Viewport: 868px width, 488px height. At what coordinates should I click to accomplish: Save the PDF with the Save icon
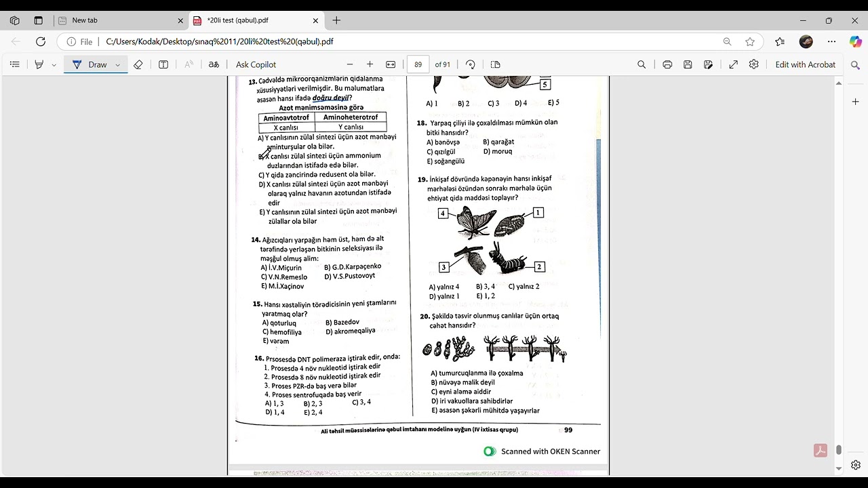(x=688, y=64)
